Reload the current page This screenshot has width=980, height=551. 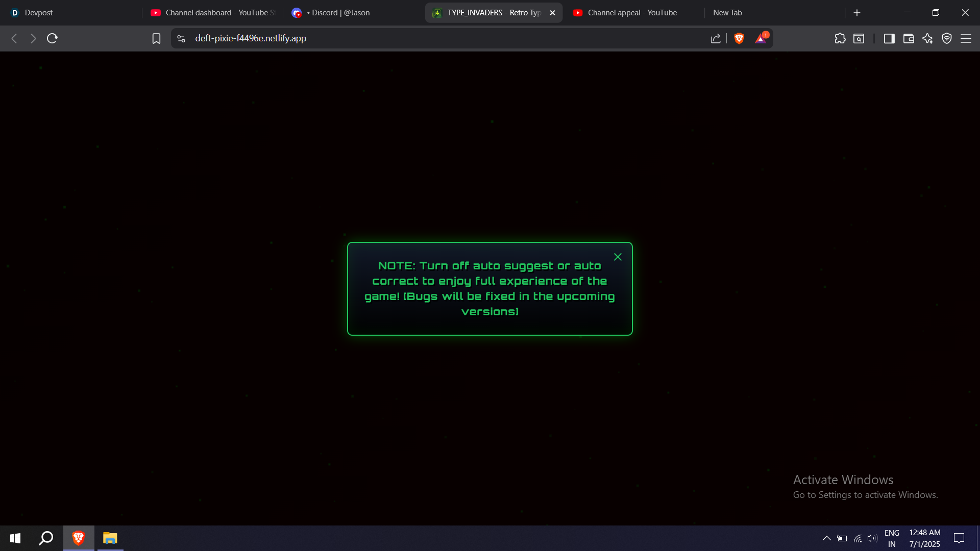tap(52, 38)
